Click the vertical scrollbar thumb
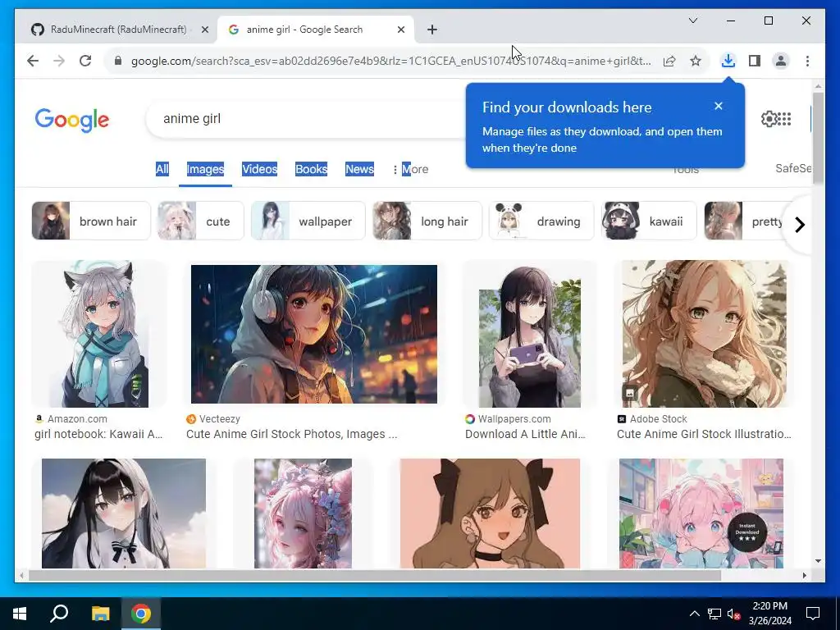 [818, 138]
